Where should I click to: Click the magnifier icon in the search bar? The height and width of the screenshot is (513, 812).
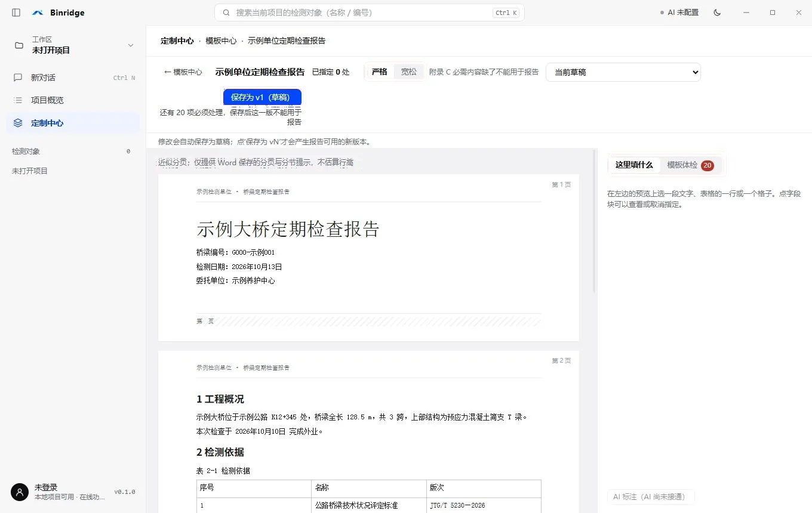coord(226,13)
